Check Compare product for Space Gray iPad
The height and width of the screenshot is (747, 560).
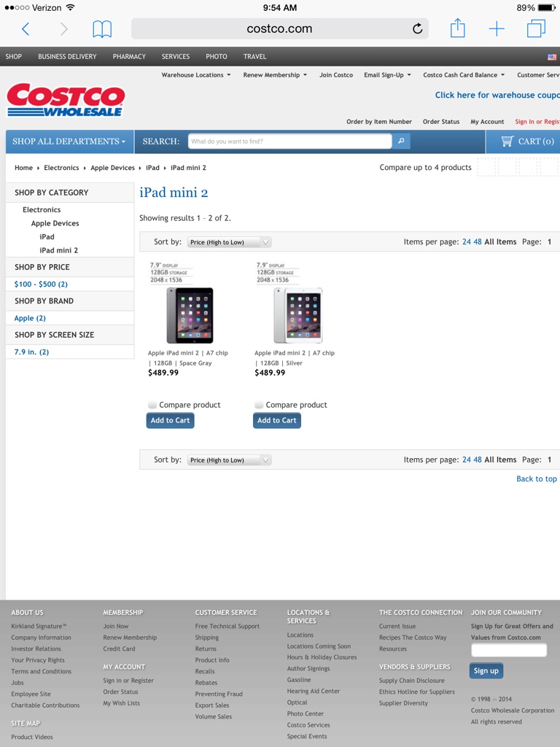click(152, 404)
